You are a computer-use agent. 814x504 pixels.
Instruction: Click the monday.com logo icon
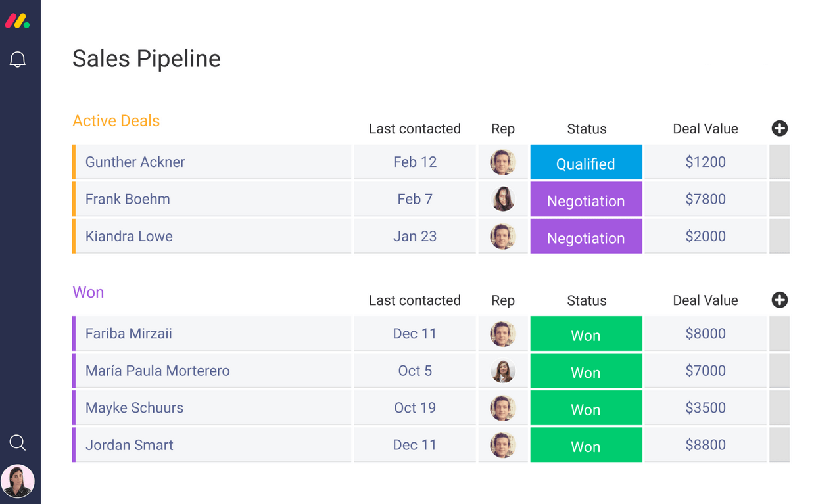pos(17,21)
